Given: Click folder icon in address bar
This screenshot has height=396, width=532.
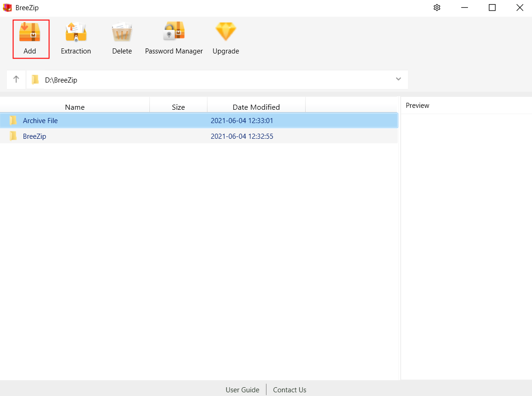Looking at the screenshot, I should pyautogui.click(x=35, y=80).
